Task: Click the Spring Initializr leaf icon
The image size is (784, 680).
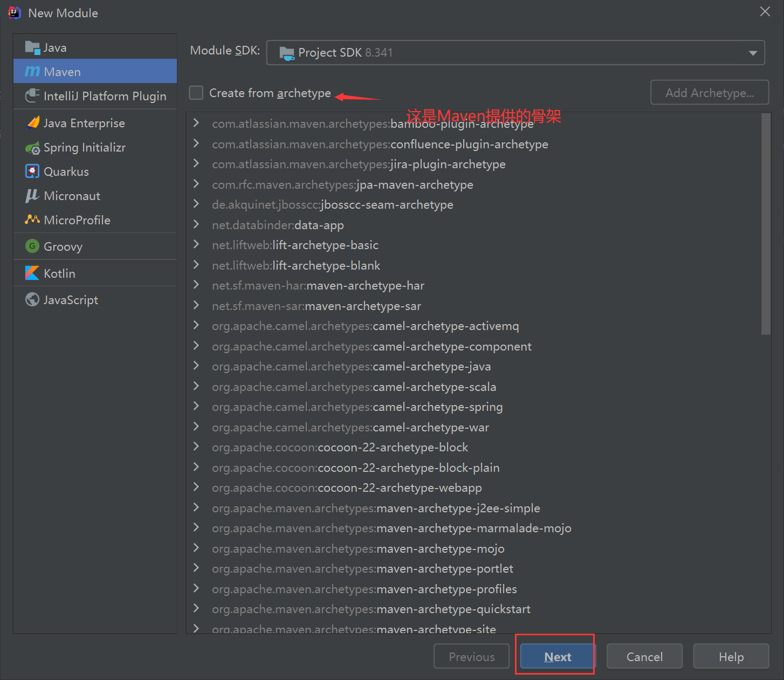Action: tap(32, 147)
